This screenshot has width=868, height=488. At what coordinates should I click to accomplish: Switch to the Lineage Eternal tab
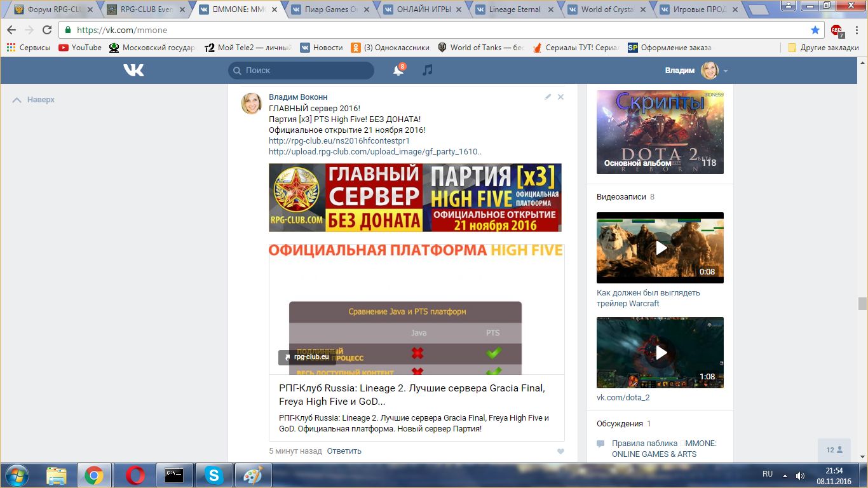point(515,10)
